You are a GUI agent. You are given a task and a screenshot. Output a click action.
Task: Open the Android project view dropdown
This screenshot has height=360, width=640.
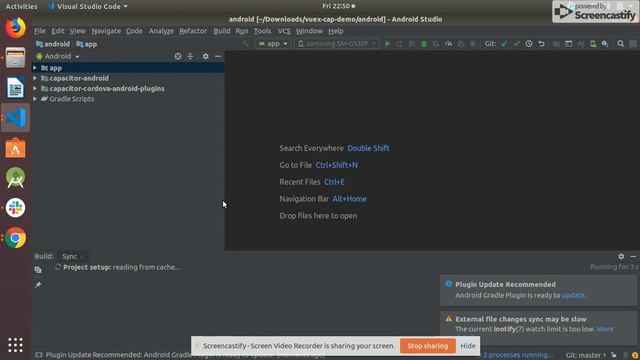58,56
